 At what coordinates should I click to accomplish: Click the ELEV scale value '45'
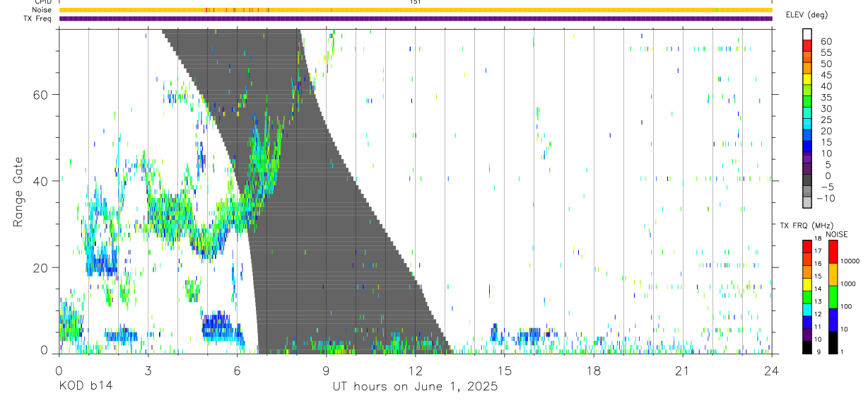(x=826, y=75)
